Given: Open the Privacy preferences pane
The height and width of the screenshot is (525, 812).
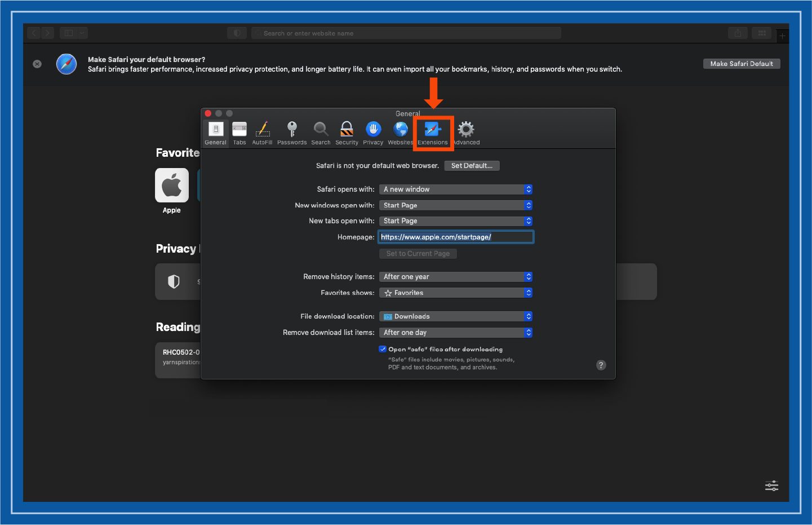Looking at the screenshot, I should [373, 133].
